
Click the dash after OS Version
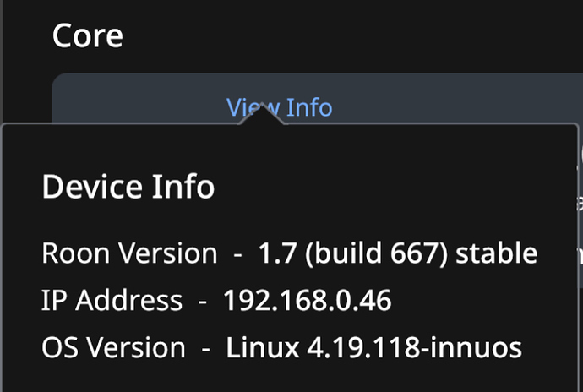coord(205,350)
